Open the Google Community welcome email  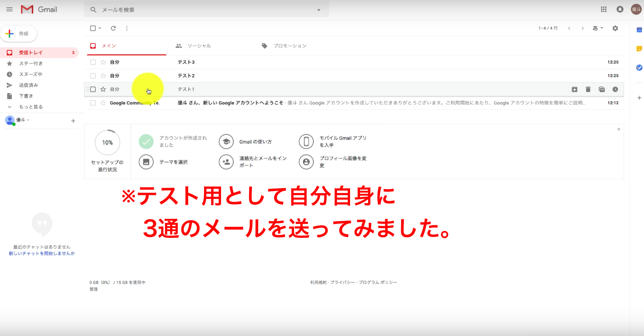(x=355, y=103)
